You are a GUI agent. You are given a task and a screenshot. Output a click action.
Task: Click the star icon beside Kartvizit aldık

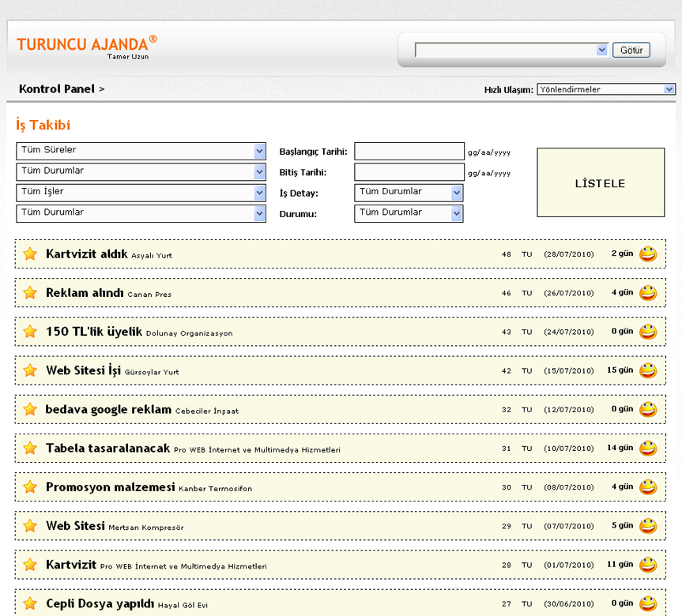[30, 254]
